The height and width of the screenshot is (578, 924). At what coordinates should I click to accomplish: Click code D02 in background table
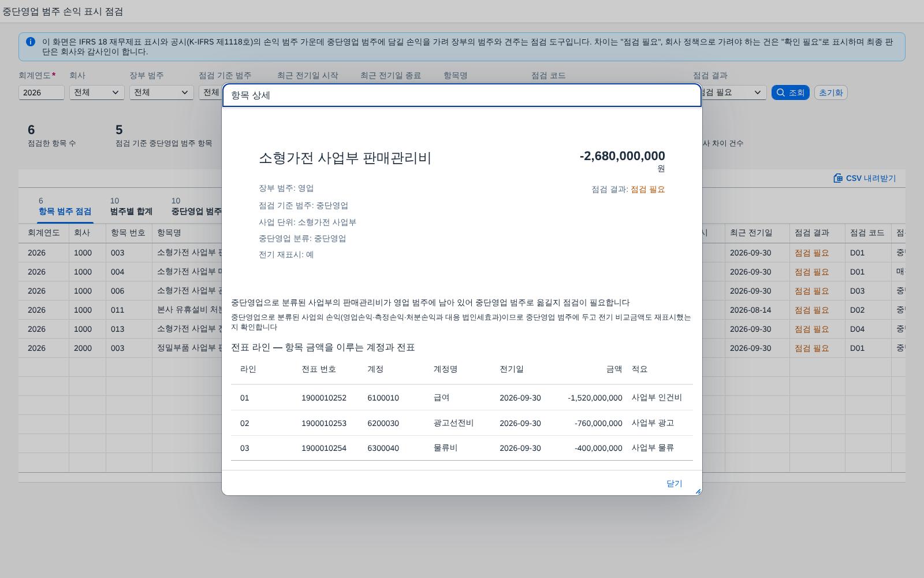[857, 310]
